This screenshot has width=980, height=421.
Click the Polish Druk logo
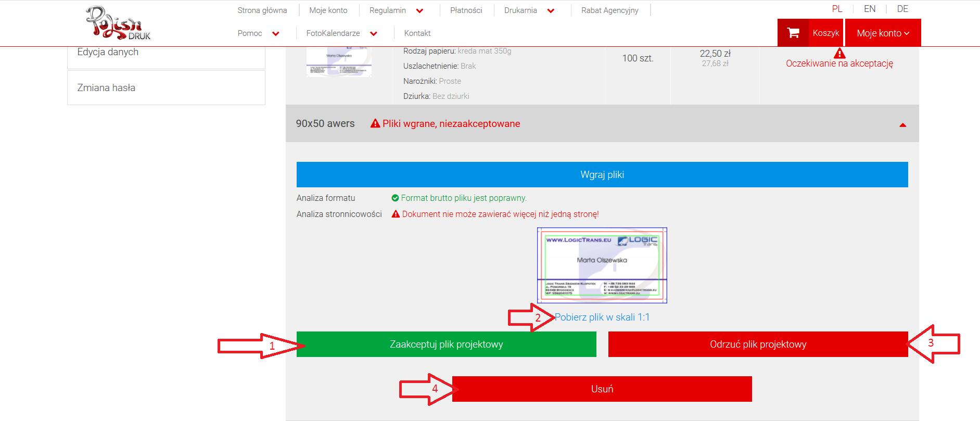(x=118, y=23)
